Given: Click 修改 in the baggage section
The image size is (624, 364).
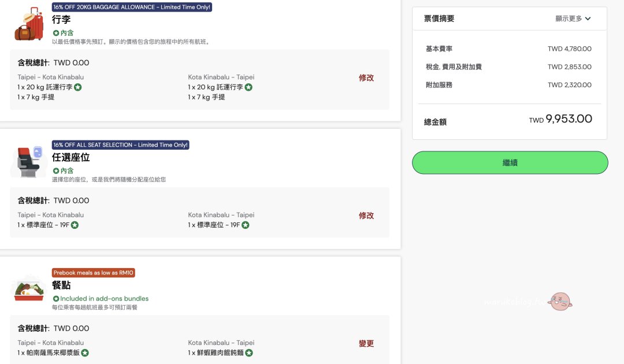Looking at the screenshot, I should (x=366, y=78).
